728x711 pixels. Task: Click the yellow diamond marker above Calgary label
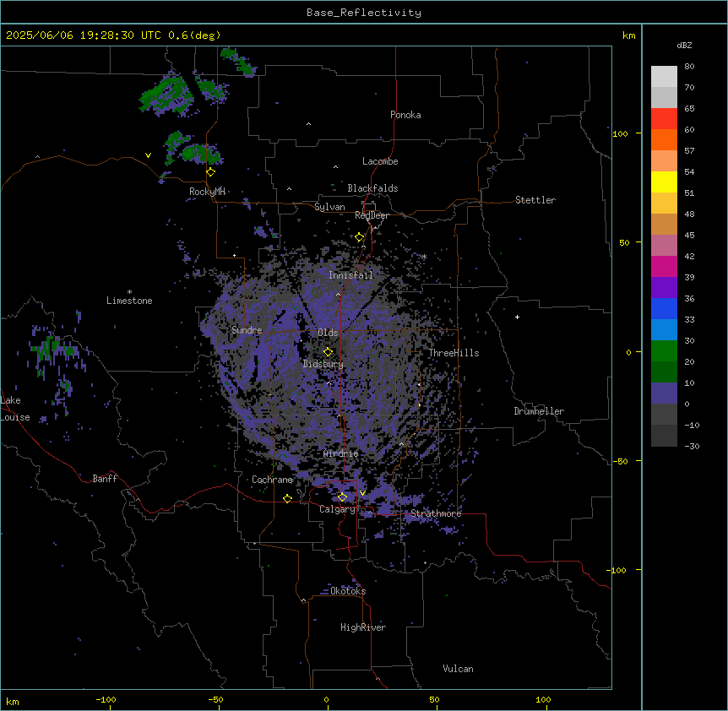click(342, 497)
